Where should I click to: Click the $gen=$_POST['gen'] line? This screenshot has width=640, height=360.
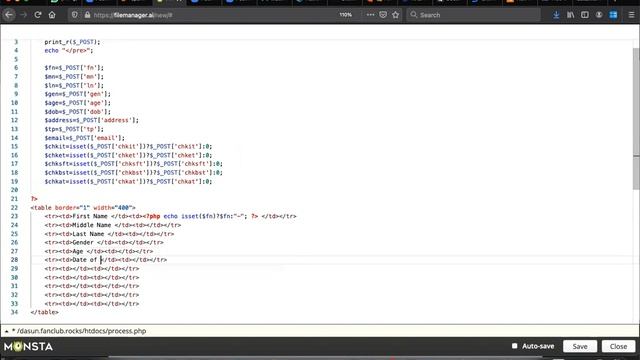78,94
